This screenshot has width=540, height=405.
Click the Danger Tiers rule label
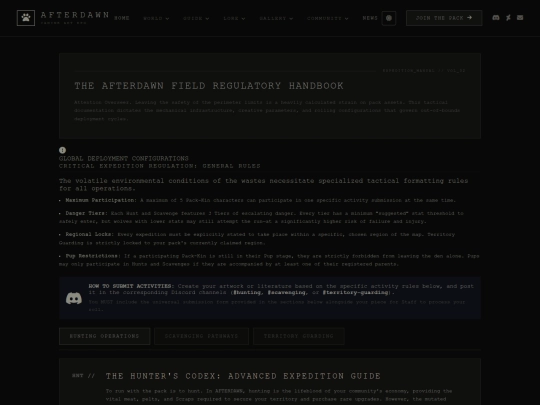[86, 213]
